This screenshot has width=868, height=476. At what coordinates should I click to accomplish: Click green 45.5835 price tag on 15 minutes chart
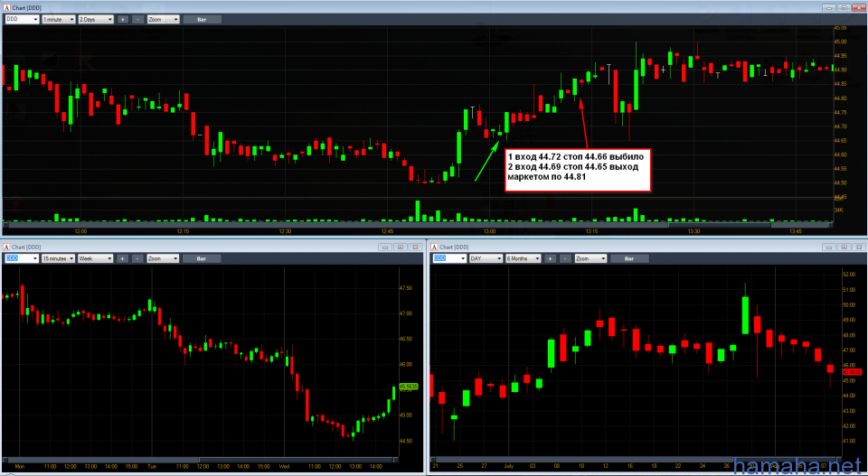(408, 386)
